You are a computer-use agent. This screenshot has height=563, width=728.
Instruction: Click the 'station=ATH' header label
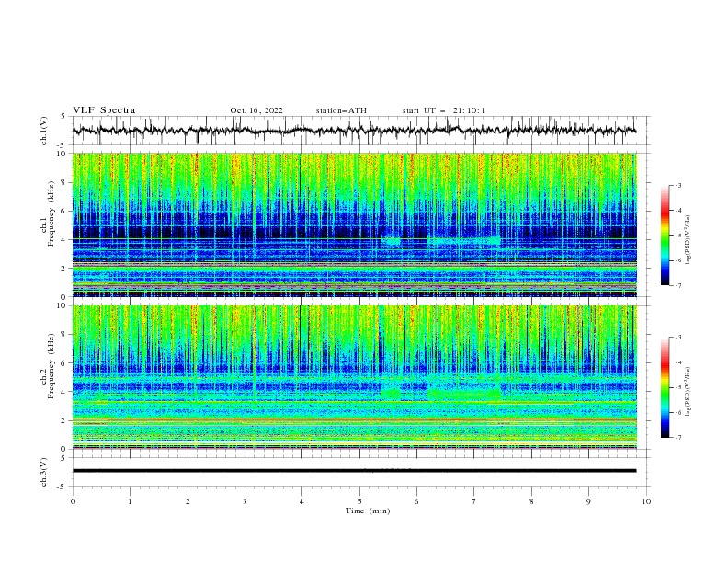click(341, 110)
